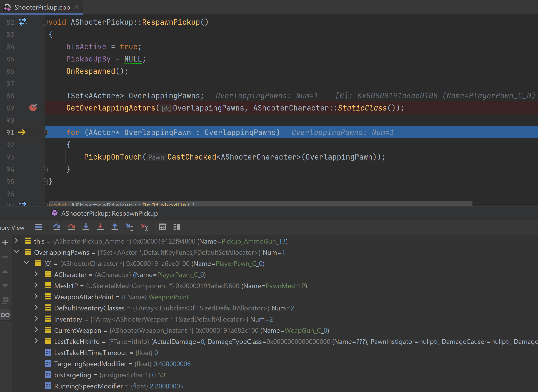538x392 pixels.
Task: Click the red Force Step Over icon
Action: point(71,227)
